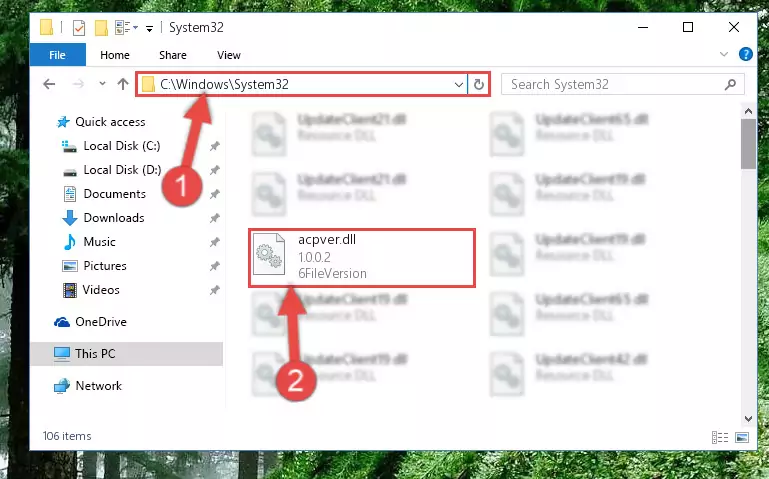Select the acpver.dll file
This screenshot has width=769, height=479.
click(362, 257)
